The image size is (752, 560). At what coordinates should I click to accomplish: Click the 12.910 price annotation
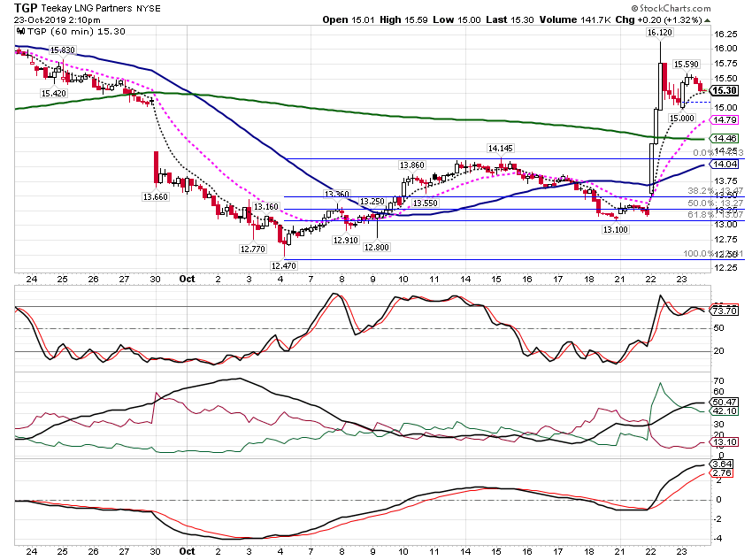(x=346, y=241)
